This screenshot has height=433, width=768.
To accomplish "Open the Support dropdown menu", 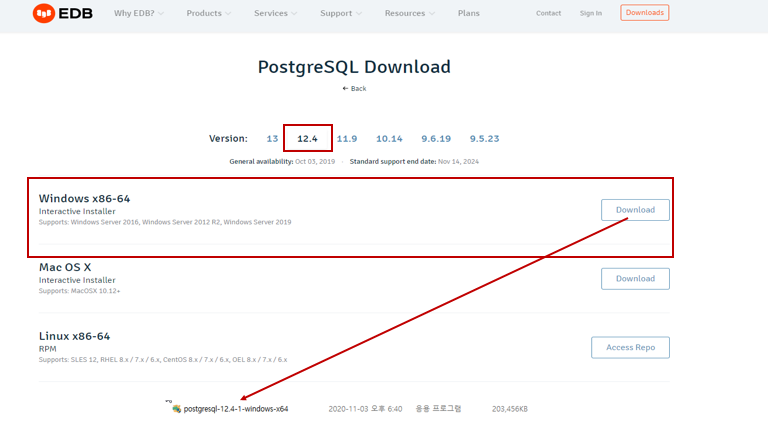I will [x=341, y=13].
